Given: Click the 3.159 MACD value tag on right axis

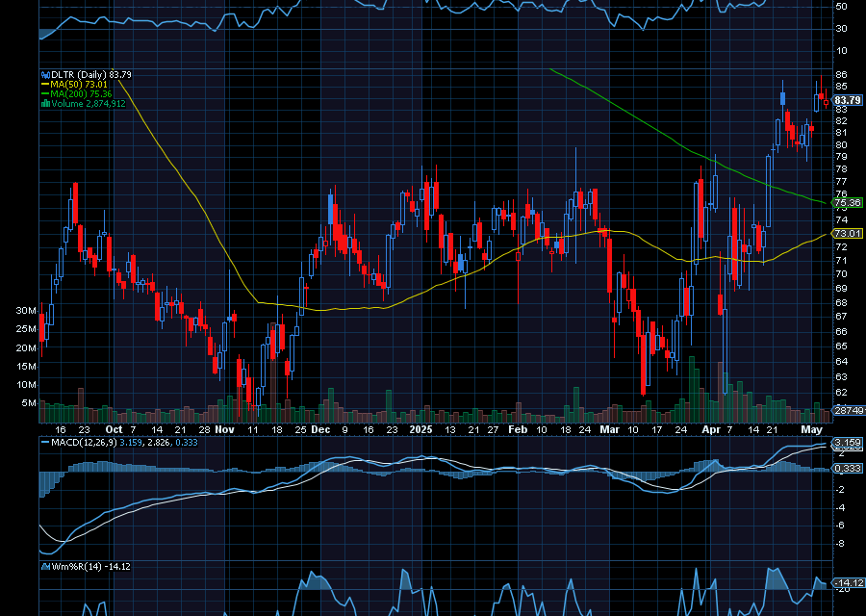Looking at the screenshot, I should coord(847,444).
